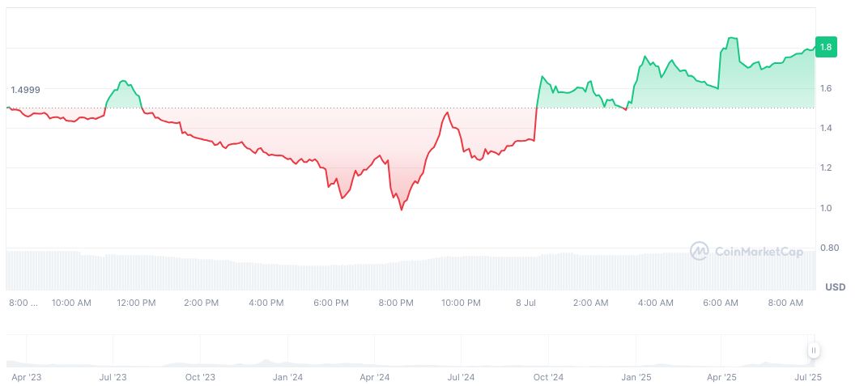Screen dimensions: 868x386
Task: Jump to Apr '23 on the overview timeline
Action: tap(26, 377)
